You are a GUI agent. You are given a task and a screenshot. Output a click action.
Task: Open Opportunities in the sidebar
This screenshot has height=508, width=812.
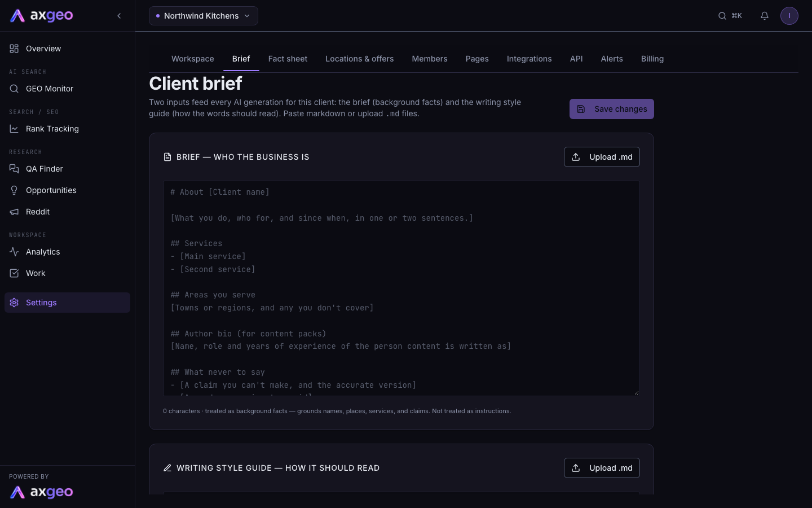tap(67, 190)
